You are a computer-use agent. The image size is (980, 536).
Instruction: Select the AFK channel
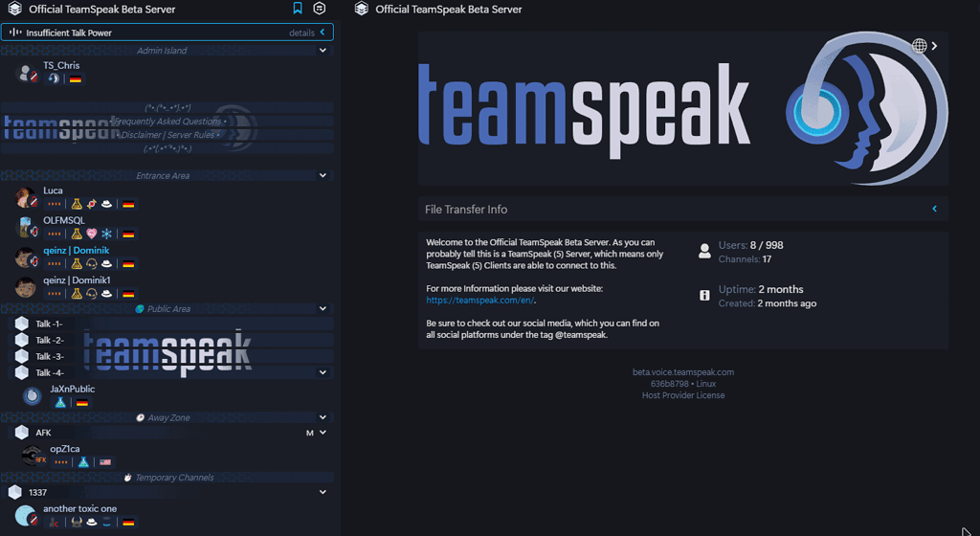(43, 433)
